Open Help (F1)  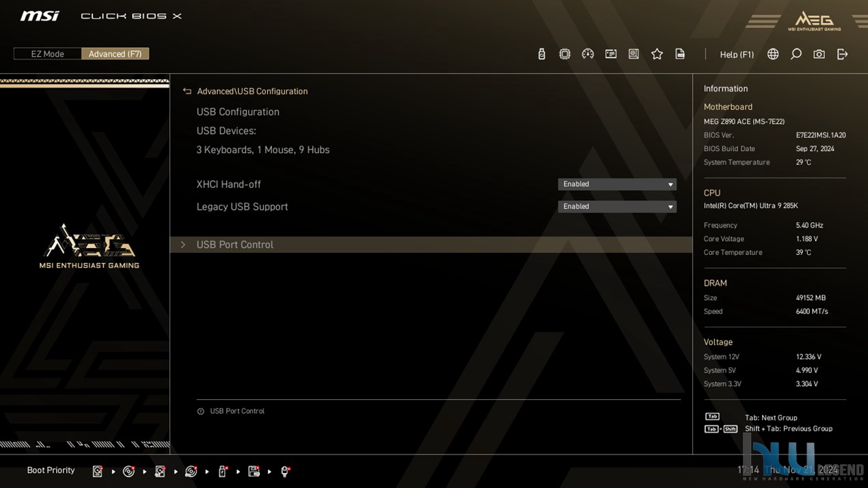coord(737,55)
